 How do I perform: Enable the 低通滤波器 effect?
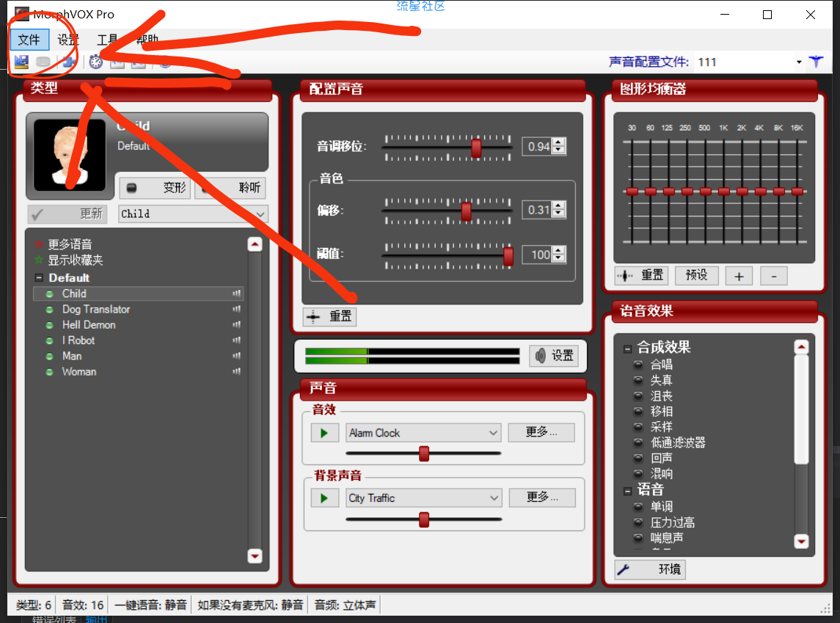(x=638, y=442)
